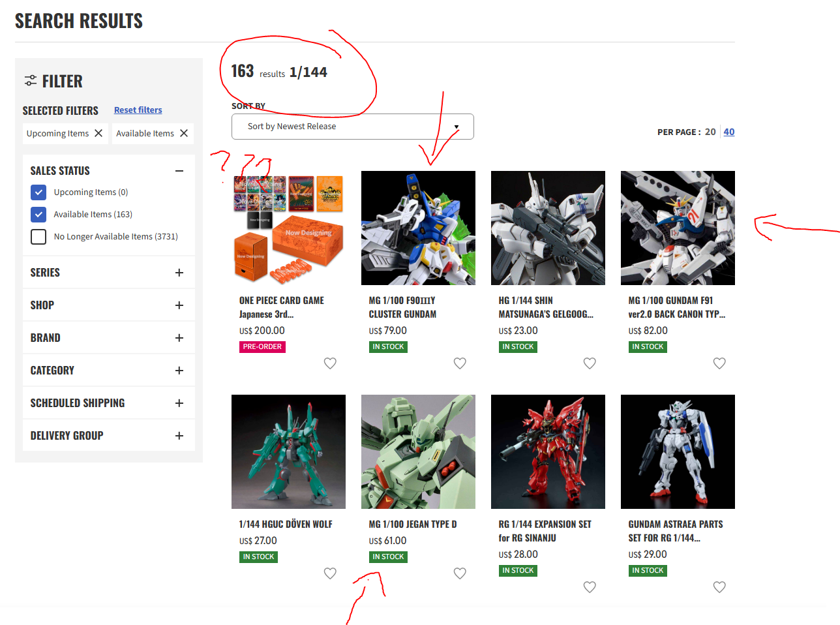Uncheck Available Items (163) checkbox
The height and width of the screenshot is (625, 840).
tap(38, 215)
